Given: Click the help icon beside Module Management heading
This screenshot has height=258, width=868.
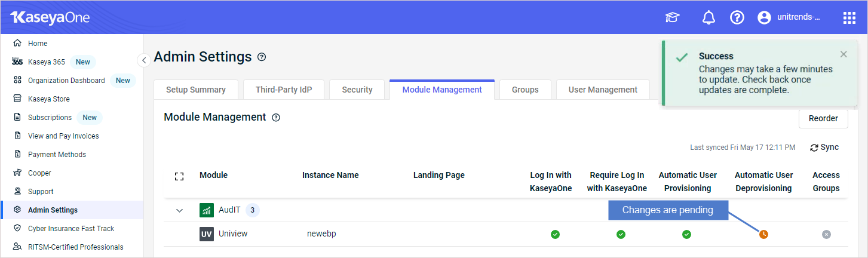Looking at the screenshot, I should [x=276, y=118].
